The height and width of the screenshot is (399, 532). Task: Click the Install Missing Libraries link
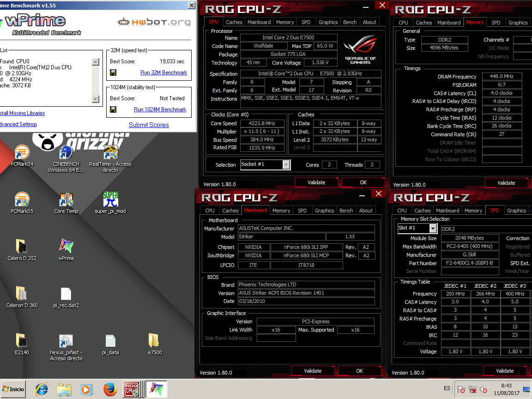click(x=22, y=113)
